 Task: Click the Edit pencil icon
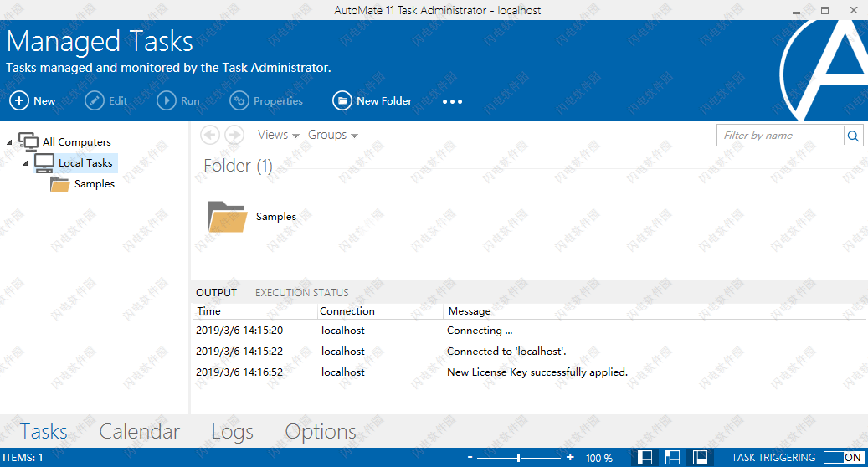[94, 100]
